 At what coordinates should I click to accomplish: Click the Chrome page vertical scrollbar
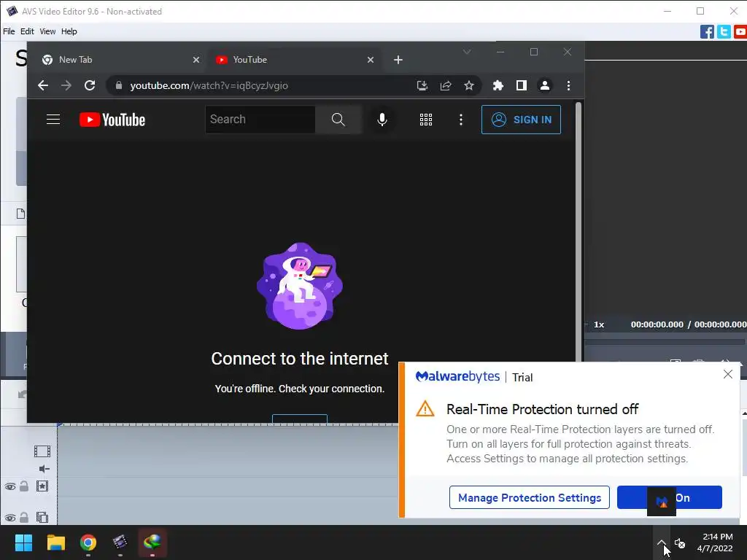578,231
